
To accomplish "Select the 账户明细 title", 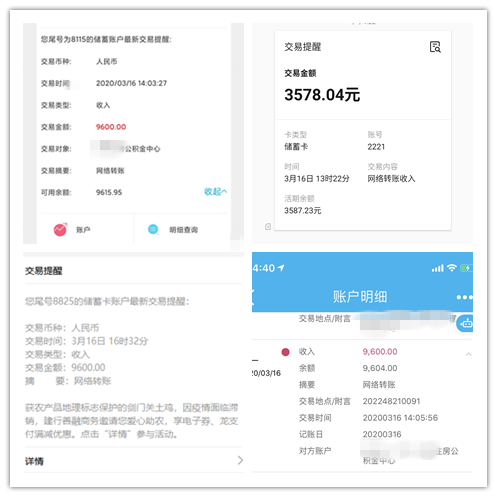I will 360,297.
